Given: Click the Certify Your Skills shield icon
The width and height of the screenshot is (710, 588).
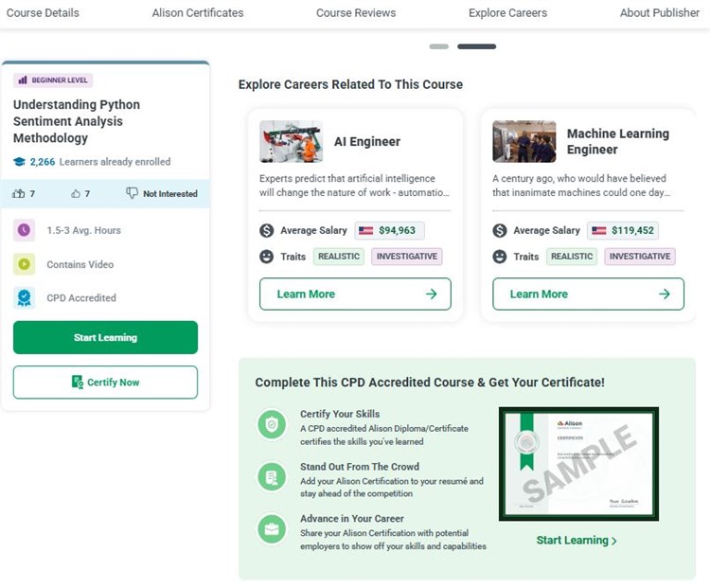Looking at the screenshot, I should coord(272,424).
